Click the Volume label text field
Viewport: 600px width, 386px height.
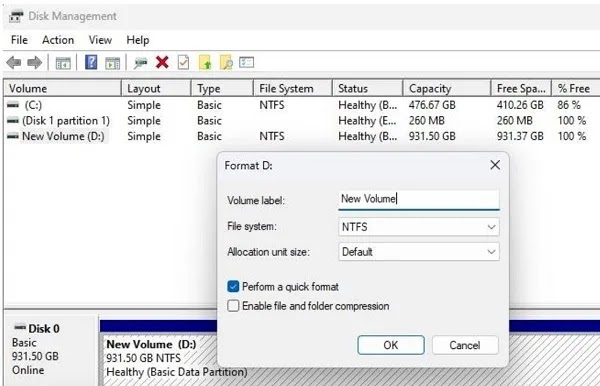pyautogui.click(x=419, y=199)
